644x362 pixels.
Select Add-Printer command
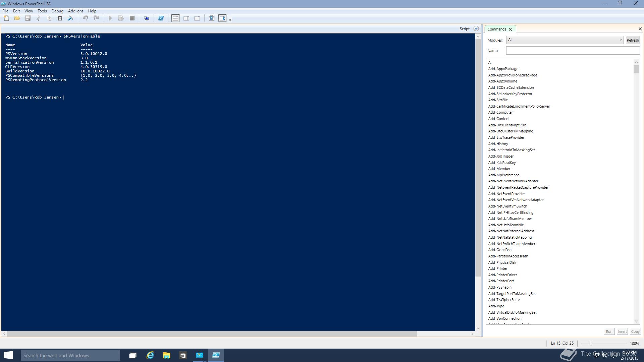[x=498, y=268]
